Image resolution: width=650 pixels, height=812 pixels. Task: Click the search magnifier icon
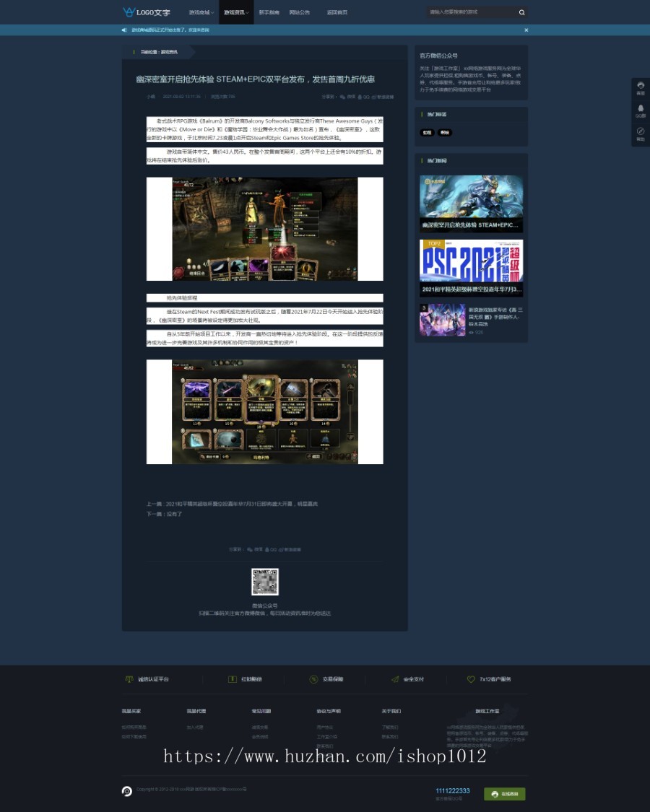point(521,12)
